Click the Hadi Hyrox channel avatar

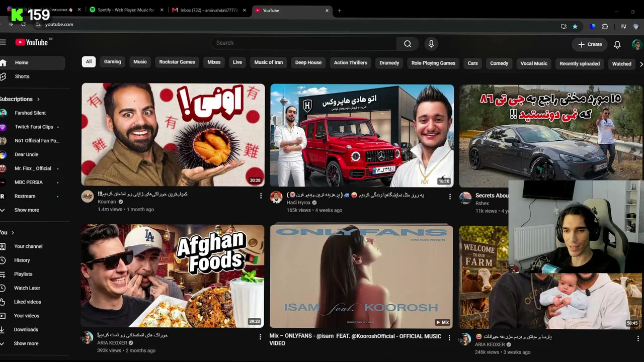click(276, 197)
